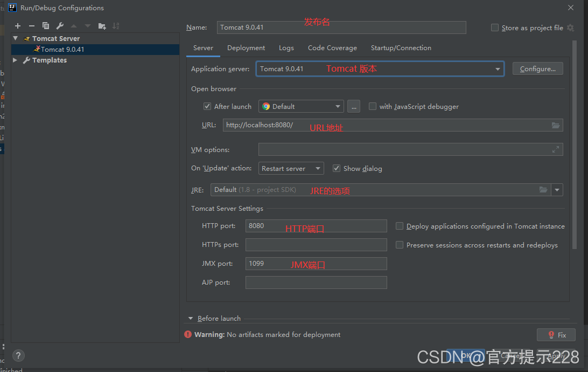Expand Templates tree node
Screen dimensions: 588x372
(15, 60)
